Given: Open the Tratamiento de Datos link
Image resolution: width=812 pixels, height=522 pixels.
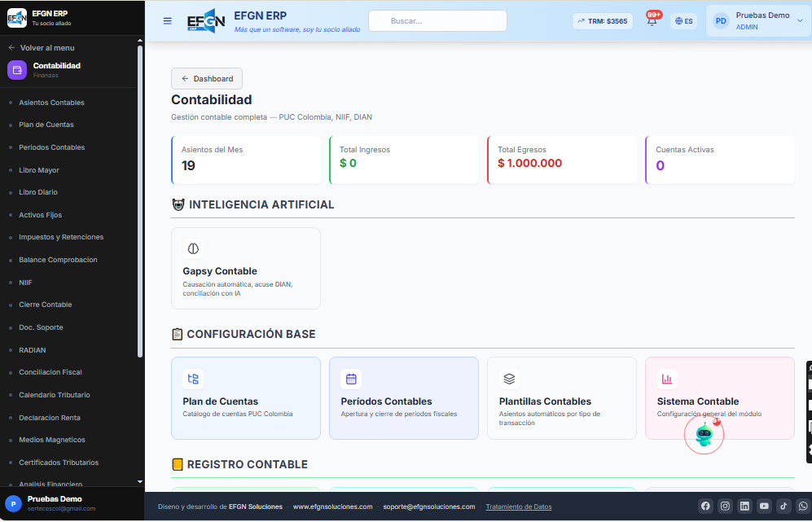Looking at the screenshot, I should [x=518, y=507].
